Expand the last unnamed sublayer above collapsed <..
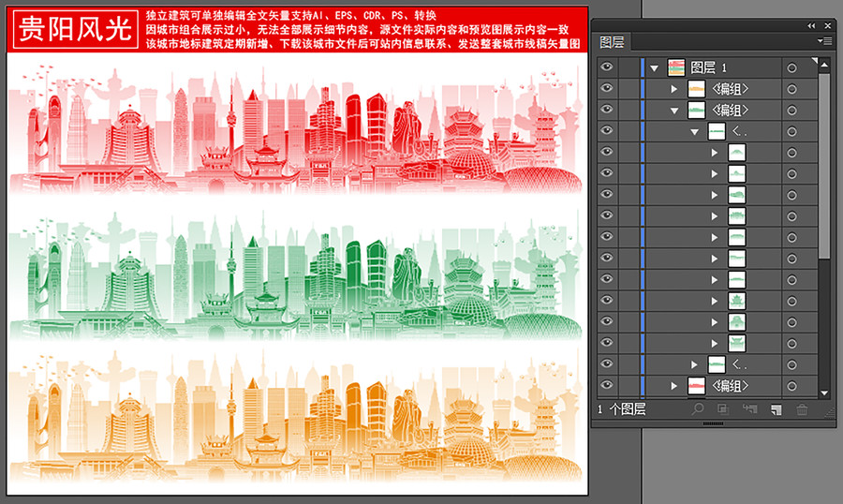Image resolution: width=843 pixels, height=504 pixels. coord(715,343)
